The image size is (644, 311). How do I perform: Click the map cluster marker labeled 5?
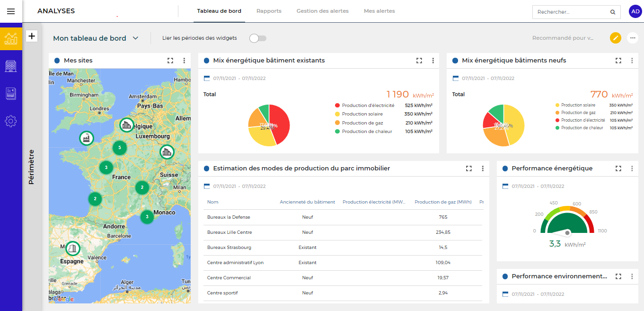point(120,148)
